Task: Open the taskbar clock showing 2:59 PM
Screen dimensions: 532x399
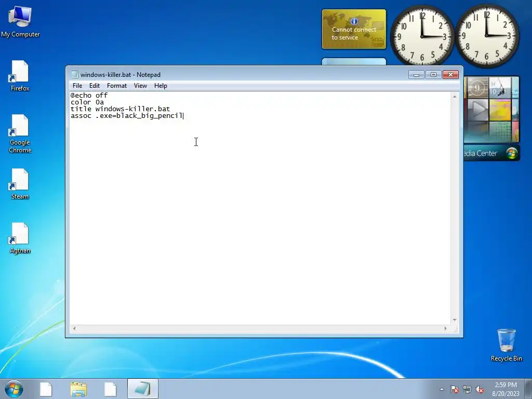Action: coord(506,389)
